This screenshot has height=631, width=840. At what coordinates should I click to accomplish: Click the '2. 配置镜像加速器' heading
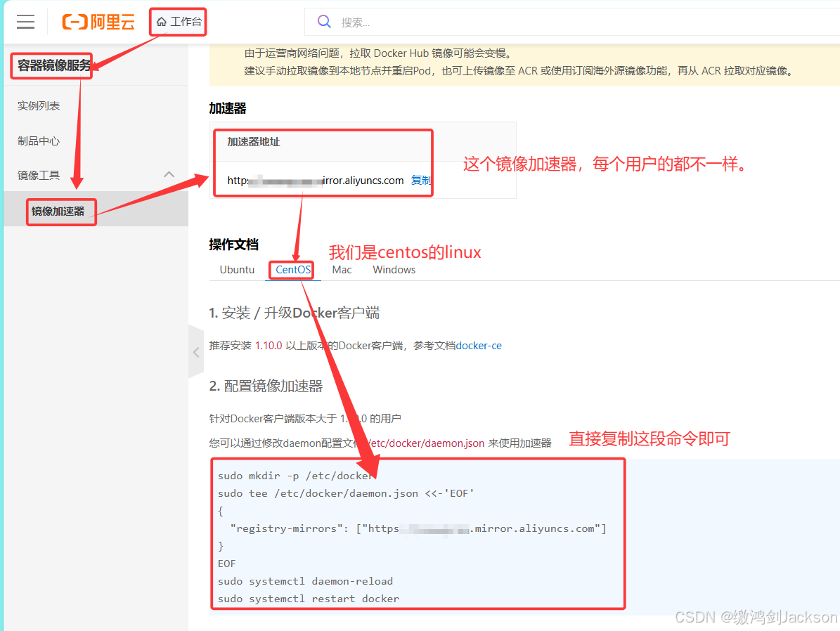coord(266,386)
